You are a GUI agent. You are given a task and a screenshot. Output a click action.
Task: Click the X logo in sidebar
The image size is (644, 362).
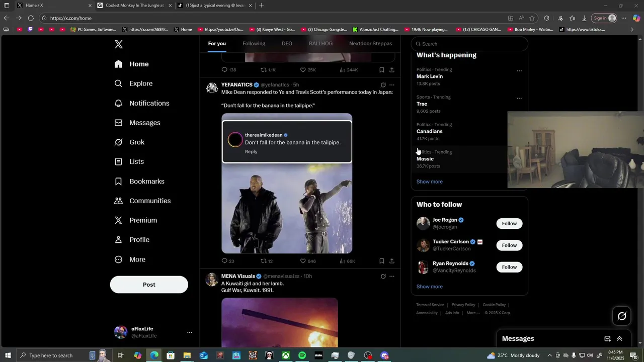point(119,44)
